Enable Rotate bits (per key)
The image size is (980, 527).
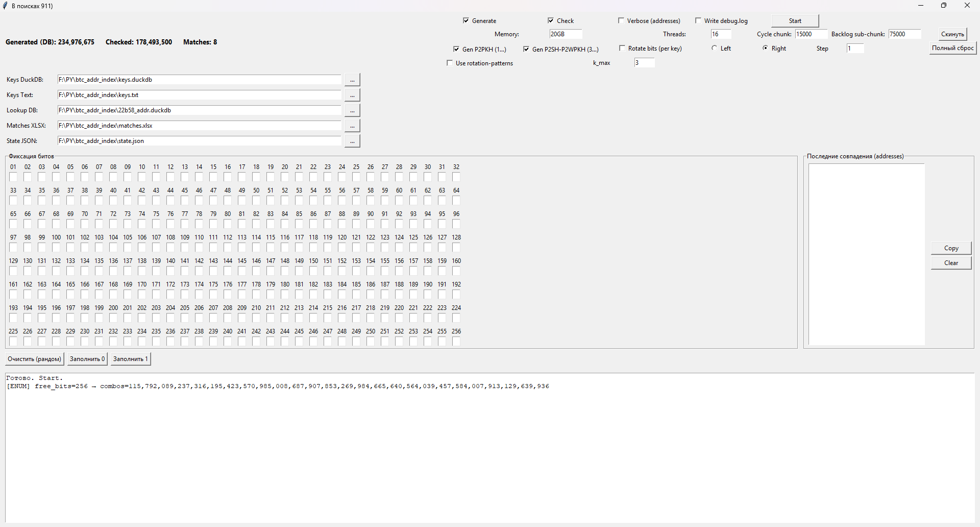click(x=622, y=48)
